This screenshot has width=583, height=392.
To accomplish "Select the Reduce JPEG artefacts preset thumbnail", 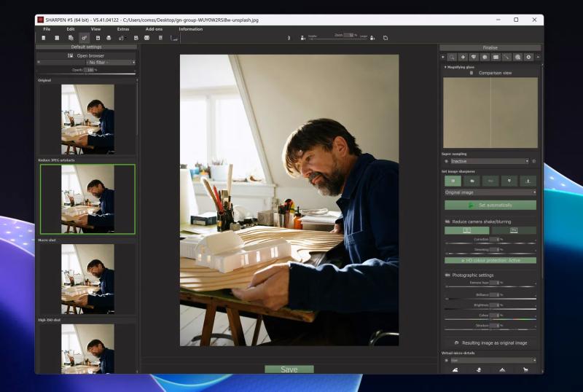I will pos(87,199).
